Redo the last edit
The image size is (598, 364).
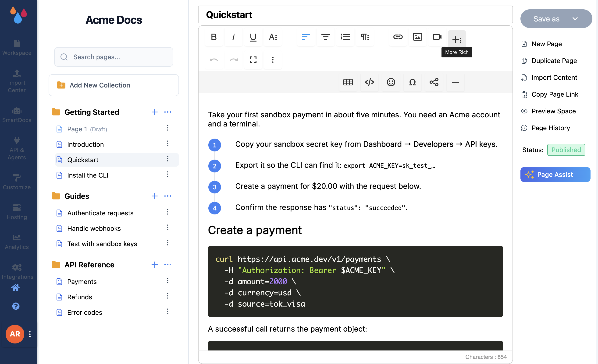233,59
